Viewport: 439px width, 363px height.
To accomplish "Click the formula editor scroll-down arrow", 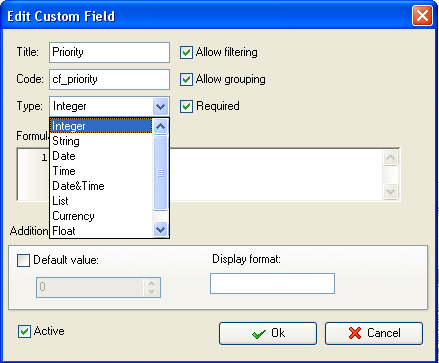I will click(x=390, y=191).
